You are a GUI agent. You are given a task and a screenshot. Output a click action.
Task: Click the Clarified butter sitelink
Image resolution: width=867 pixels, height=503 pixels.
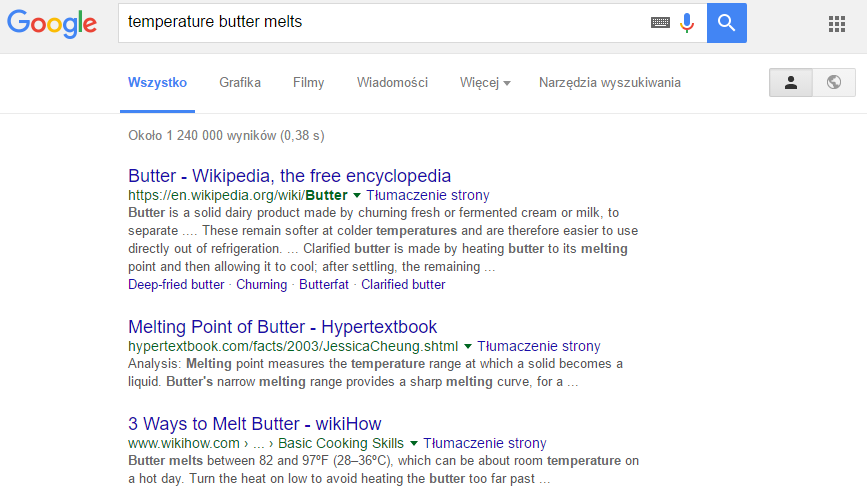[x=403, y=285]
